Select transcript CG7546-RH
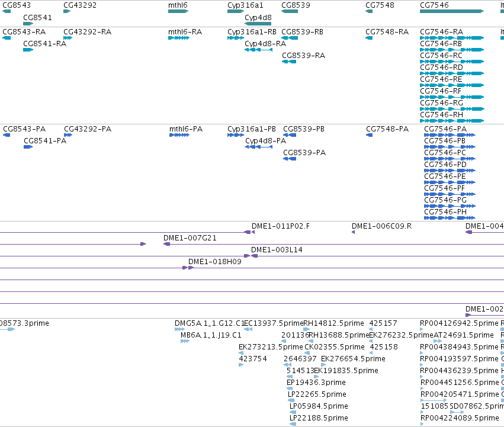The height and width of the screenshot is (427, 504). (x=441, y=115)
